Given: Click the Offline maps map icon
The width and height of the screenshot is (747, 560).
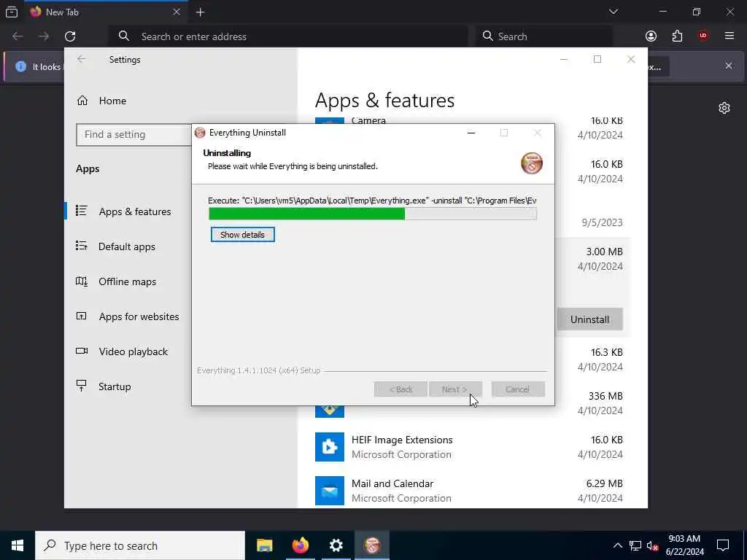Looking at the screenshot, I should point(82,281).
